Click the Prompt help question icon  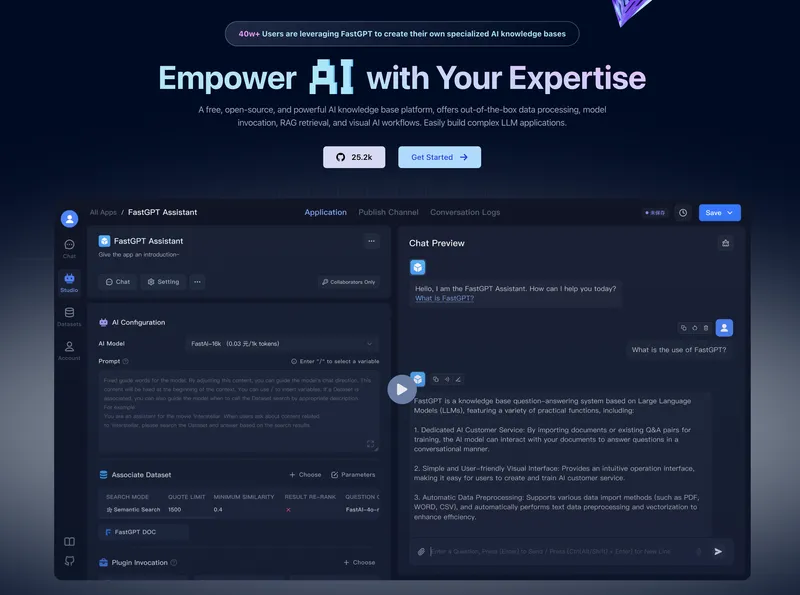point(126,361)
